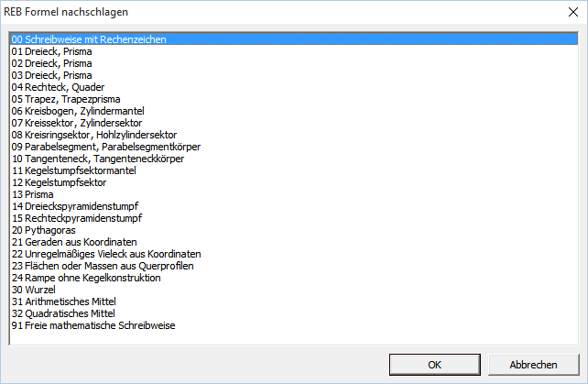Choose '11 Kegelstumpfsektormantel' formula
Viewport: 588px width, 384px height.
click(x=294, y=170)
